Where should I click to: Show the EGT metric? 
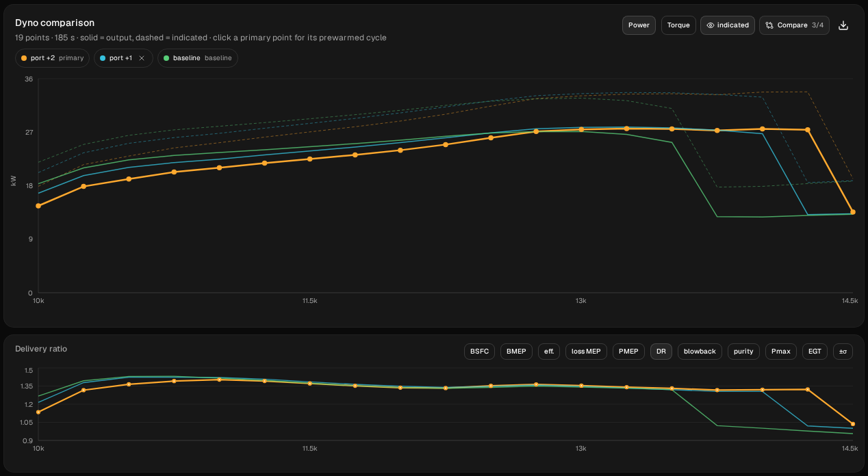point(815,352)
